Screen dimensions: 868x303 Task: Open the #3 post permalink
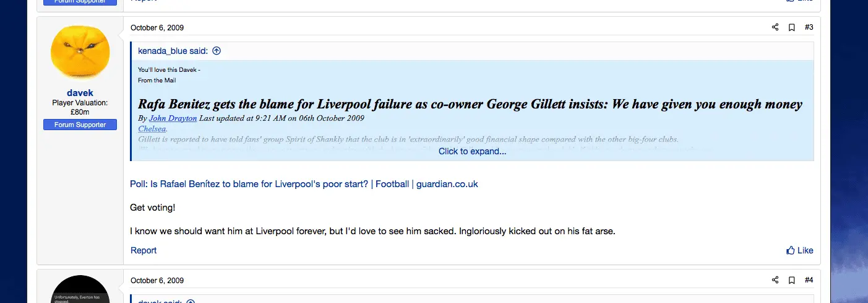pyautogui.click(x=809, y=27)
